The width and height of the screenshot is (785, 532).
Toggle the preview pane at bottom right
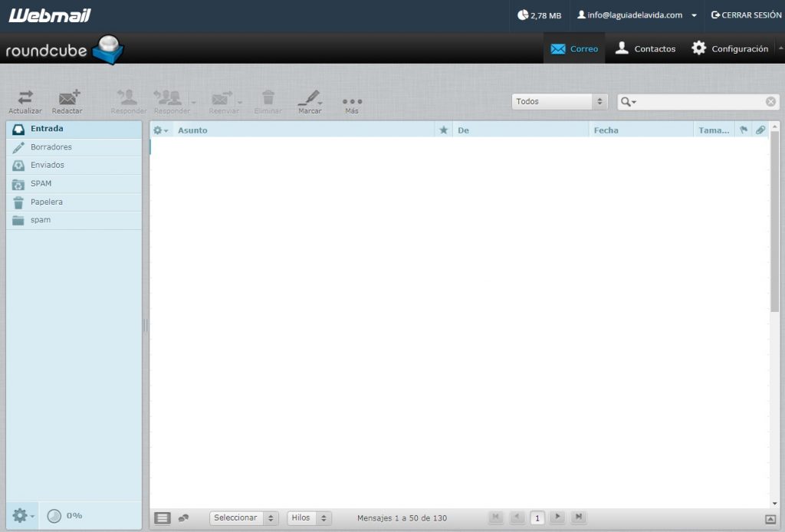[770, 519]
